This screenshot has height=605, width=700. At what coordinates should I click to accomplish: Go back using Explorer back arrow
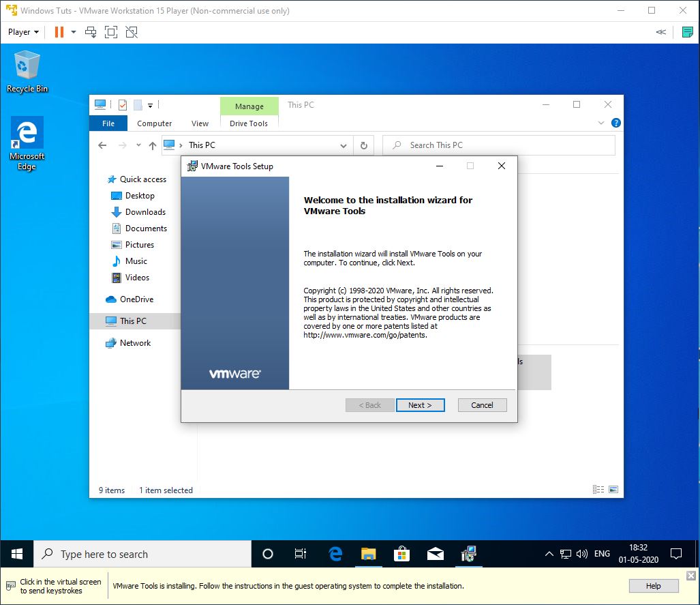[102, 145]
